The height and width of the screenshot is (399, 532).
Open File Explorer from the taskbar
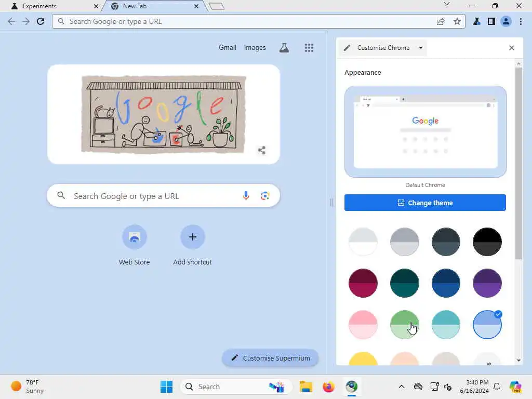coord(305,387)
